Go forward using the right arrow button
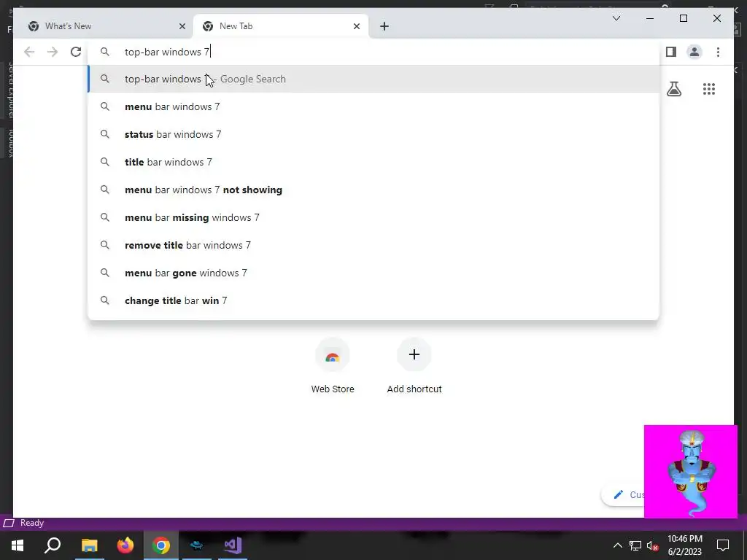 pyautogui.click(x=53, y=52)
